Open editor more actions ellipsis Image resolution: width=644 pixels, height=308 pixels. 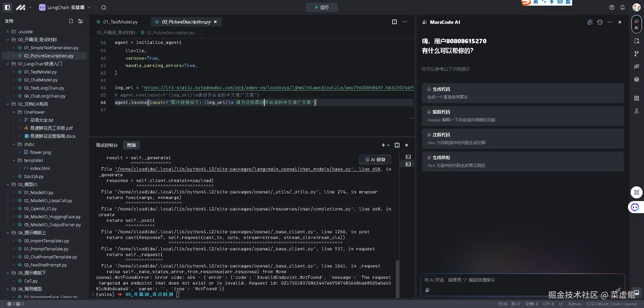pos(405,22)
